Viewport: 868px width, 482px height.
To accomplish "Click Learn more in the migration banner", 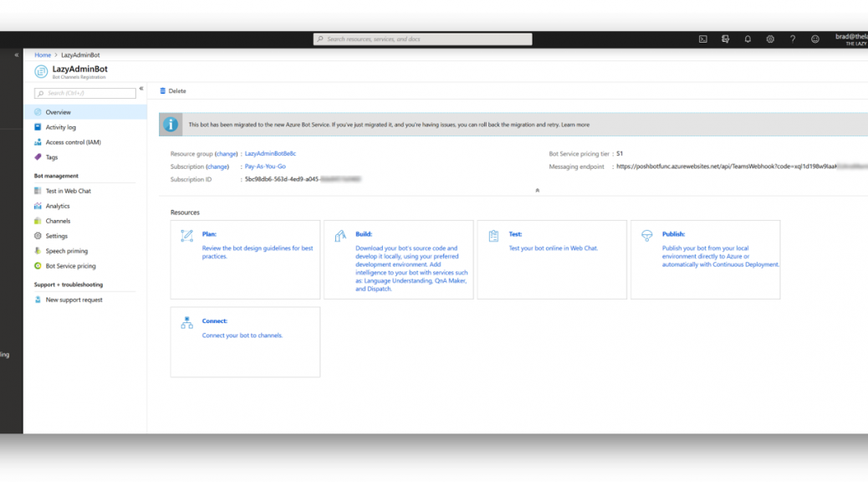I will (x=575, y=125).
